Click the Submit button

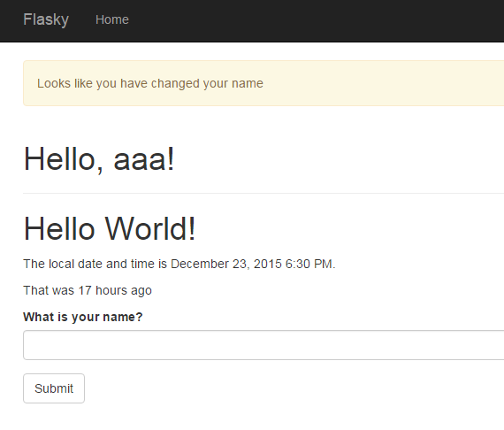(54, 388)
